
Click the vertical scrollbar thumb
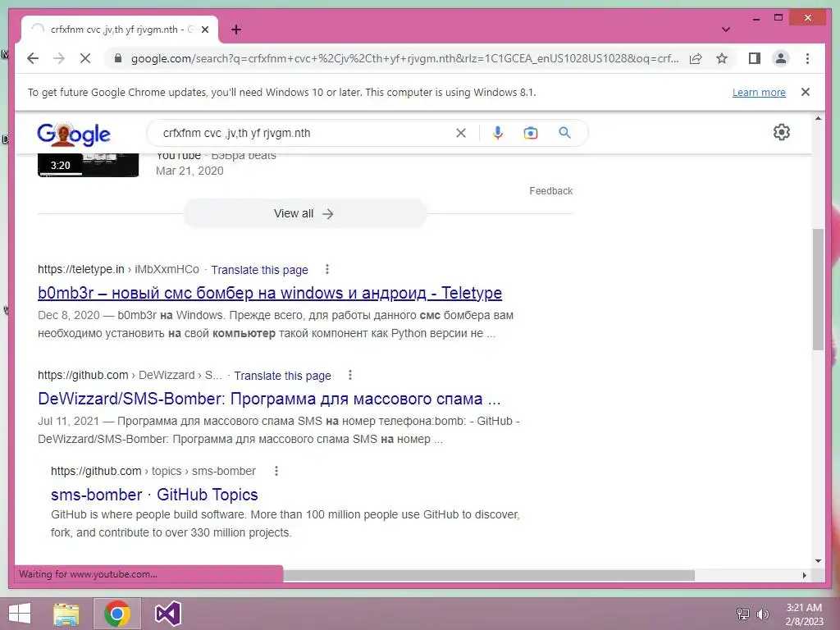tap(818, 290)
